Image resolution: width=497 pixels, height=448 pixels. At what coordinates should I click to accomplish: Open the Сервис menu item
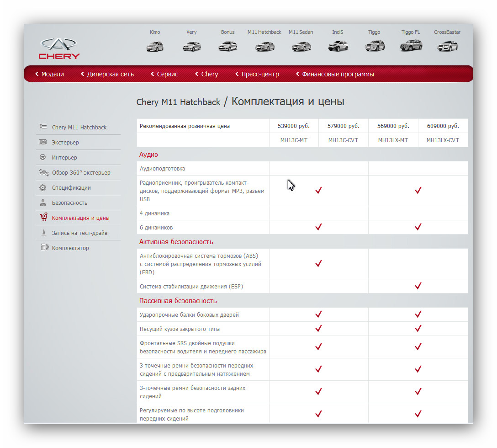[164, 74]
